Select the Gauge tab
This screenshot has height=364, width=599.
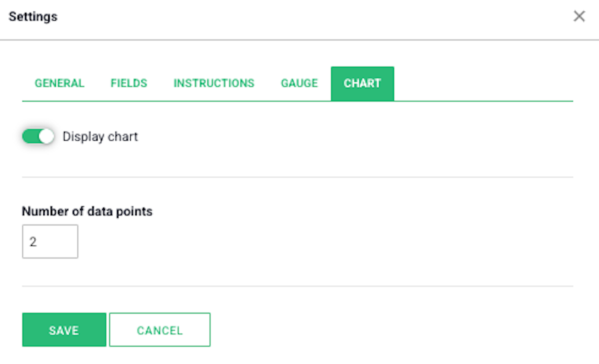299,83
